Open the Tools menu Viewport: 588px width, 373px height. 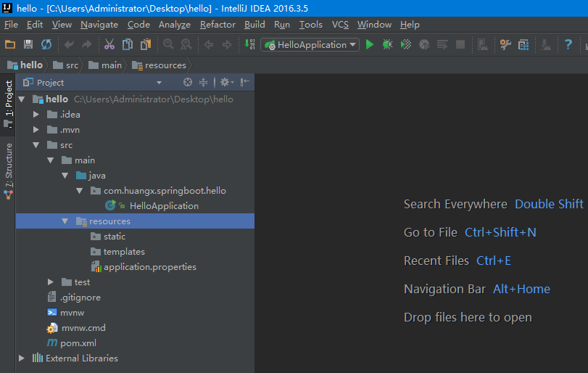pos(311,25)
